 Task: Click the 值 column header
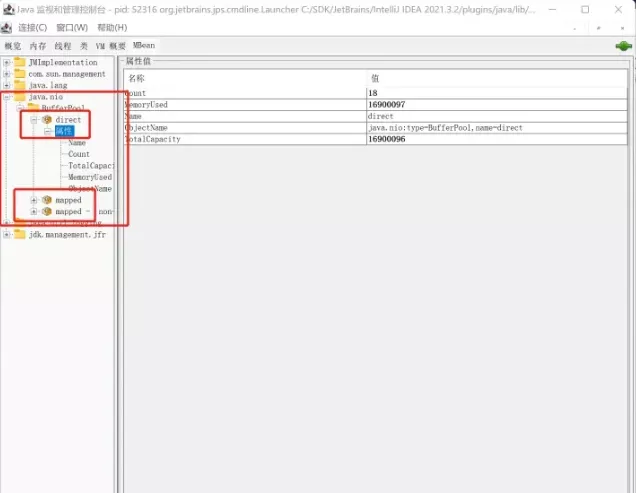(496, 78)
